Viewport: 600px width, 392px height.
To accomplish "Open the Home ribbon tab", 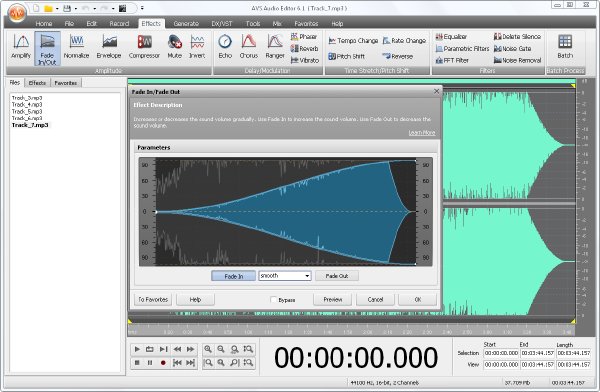I will [44, 23].
